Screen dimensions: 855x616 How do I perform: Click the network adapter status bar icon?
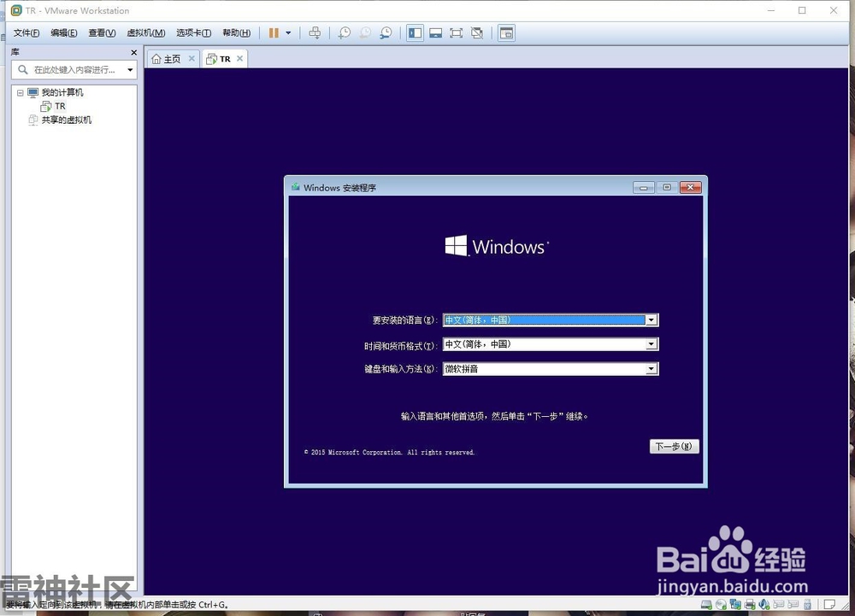[x=735, y=604]
